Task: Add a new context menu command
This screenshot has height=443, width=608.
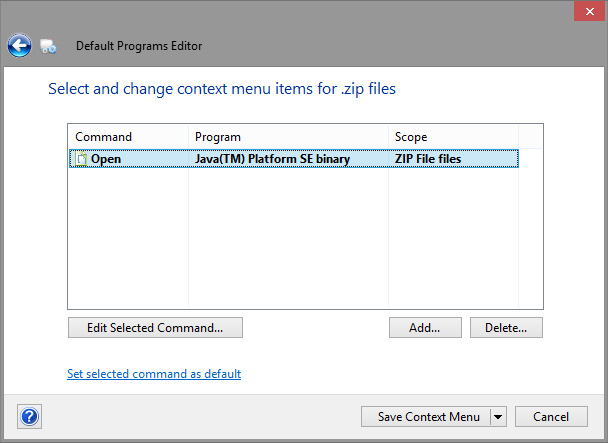Action: (x=425, y=327)
